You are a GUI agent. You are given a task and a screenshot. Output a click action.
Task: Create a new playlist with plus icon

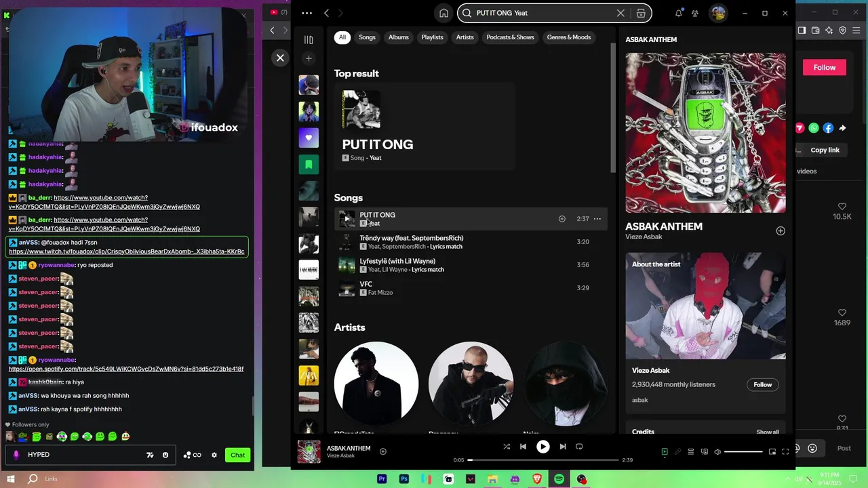point(309,59)
